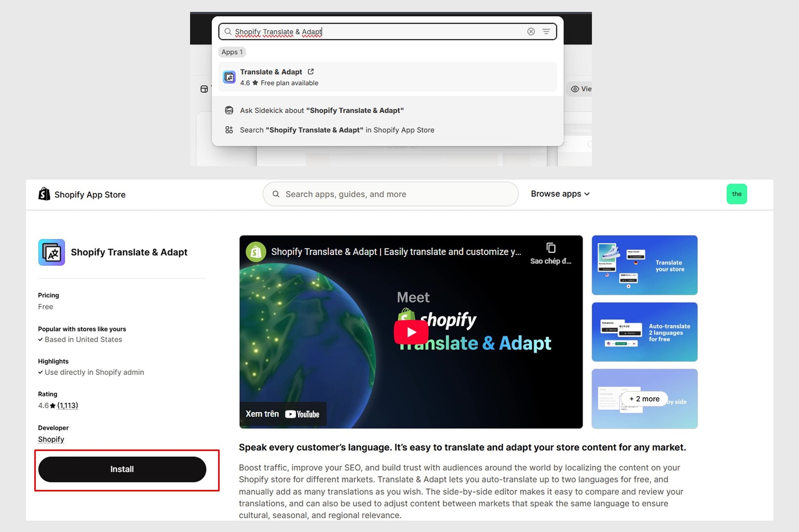The height and width of the screenshot is (532, 799).
Task: Click the Shopify Translate & Adapt app icon
Action: click(51, 252)
